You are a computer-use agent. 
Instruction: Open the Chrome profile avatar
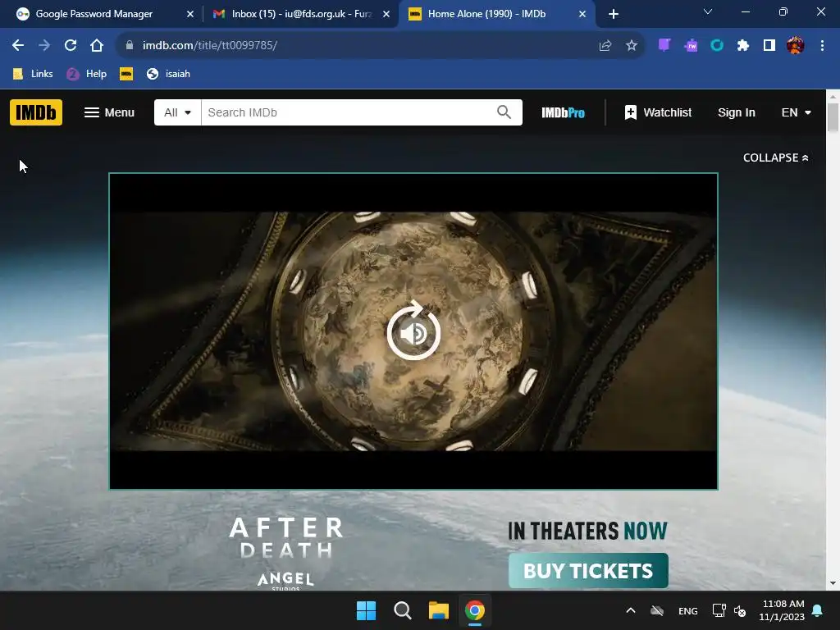796,46
